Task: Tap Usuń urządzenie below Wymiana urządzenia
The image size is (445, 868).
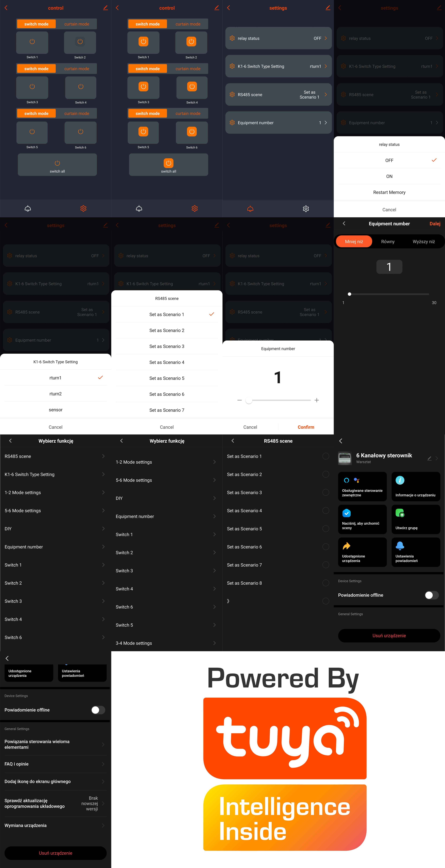Action: click(56, 853)
